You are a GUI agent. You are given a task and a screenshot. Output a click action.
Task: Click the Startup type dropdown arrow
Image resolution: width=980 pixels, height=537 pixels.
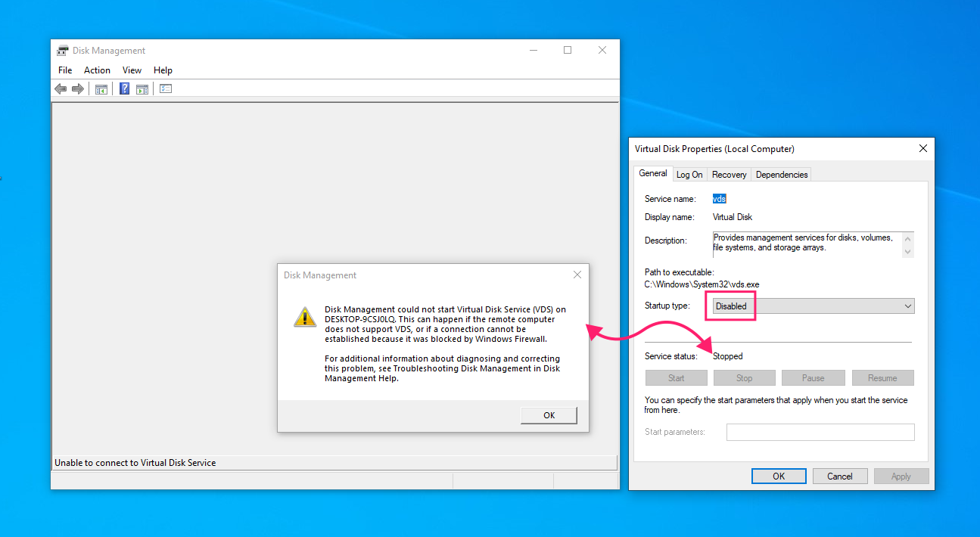[x=908, y=306]
